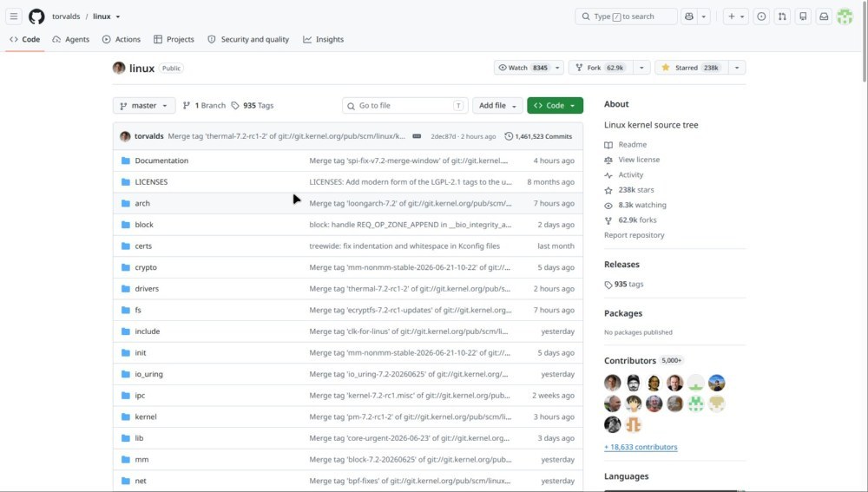
Task: Click the init folder icon
Action: coord(126,352)
